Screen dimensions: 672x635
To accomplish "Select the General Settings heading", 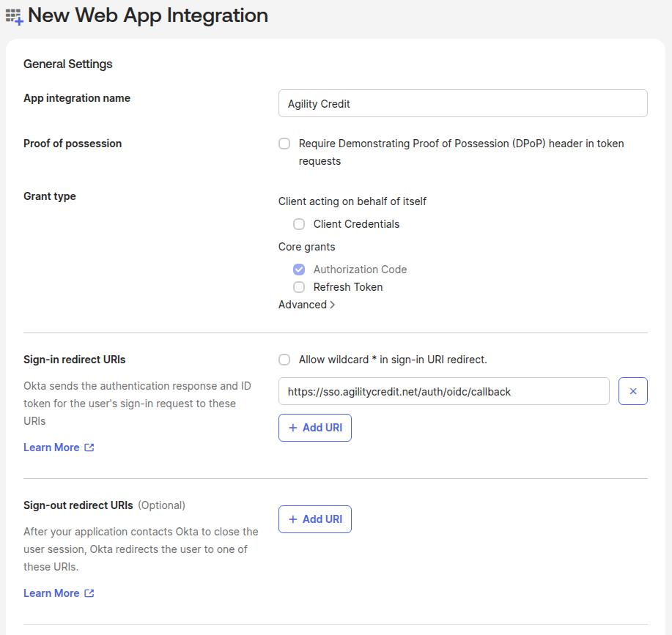I will [x=67, y=64].
